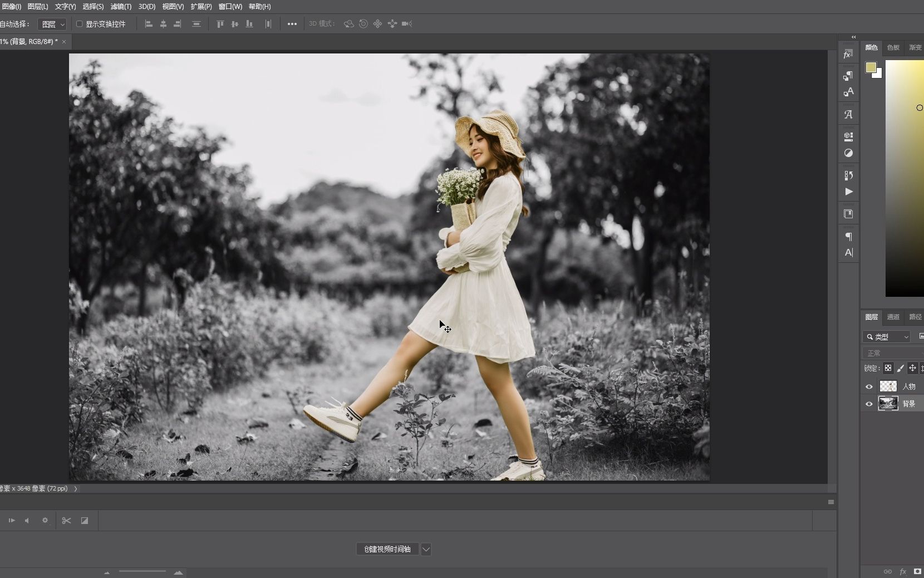This screenshot has width=924, height=578.
Task: Click the background color swatch
Action: pos(879,75)
